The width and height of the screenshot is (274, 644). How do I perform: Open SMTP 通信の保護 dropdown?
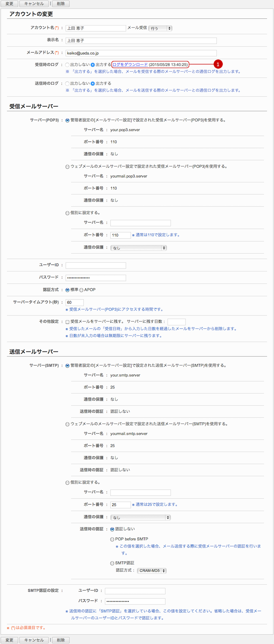[x=141, y=517]
